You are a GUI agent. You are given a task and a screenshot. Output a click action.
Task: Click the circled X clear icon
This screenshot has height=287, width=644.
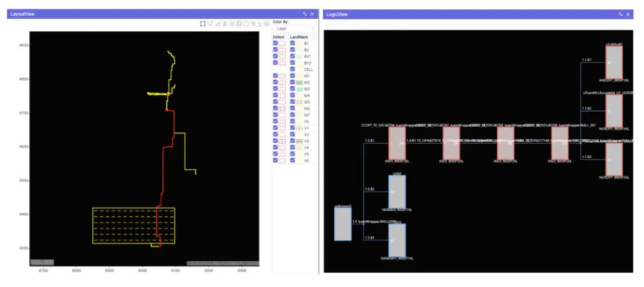pos(232,24)
